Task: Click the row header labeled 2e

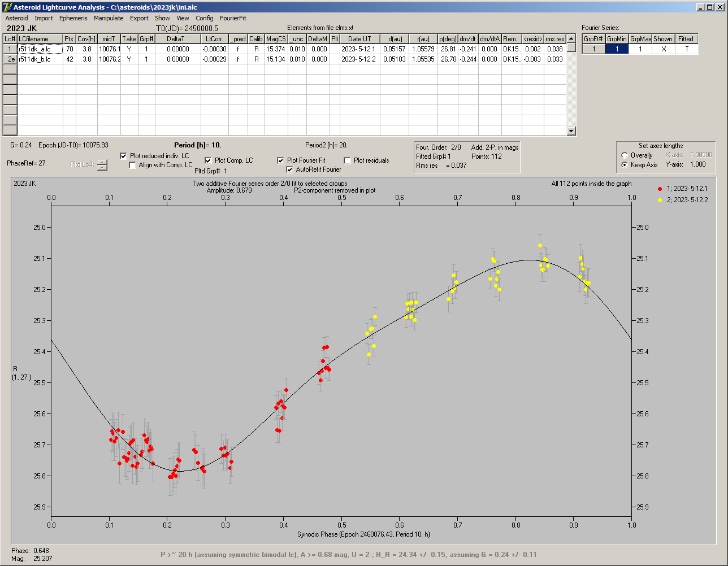Action: (x=10, y=59)
